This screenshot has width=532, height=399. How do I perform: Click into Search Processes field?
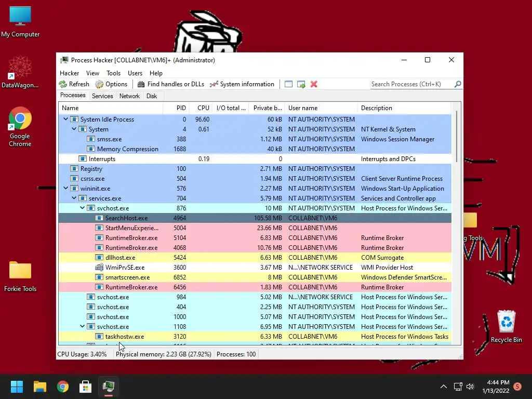[x=412, y=84]
